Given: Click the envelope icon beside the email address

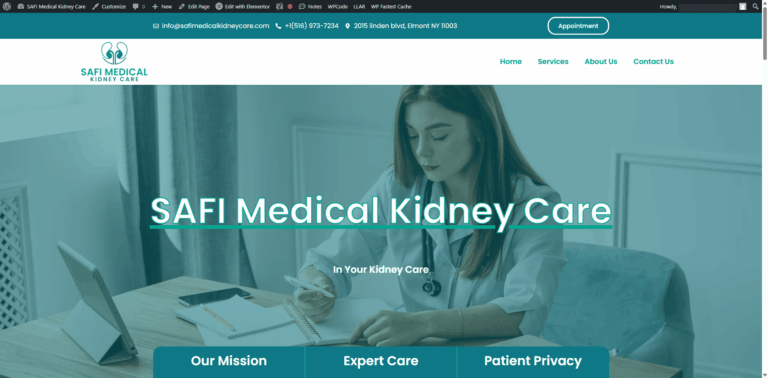Looking at the screenshot, I should (x=156, y=26).
